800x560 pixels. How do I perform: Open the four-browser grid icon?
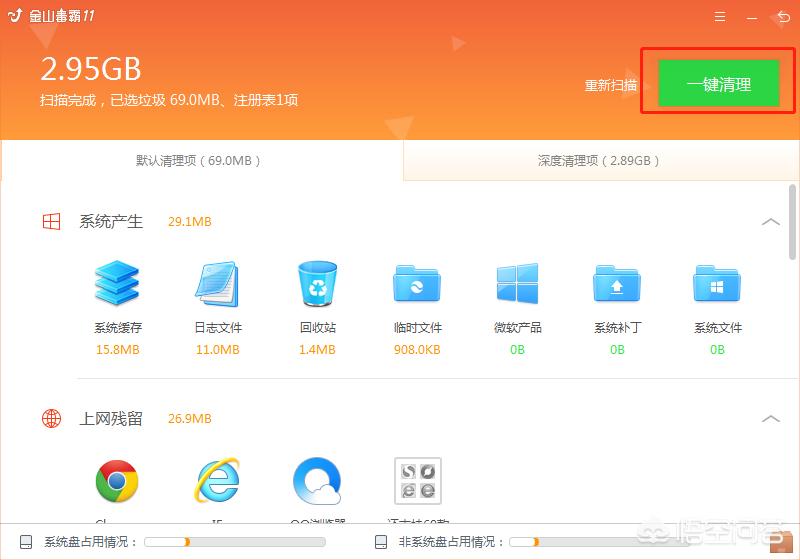417,480
